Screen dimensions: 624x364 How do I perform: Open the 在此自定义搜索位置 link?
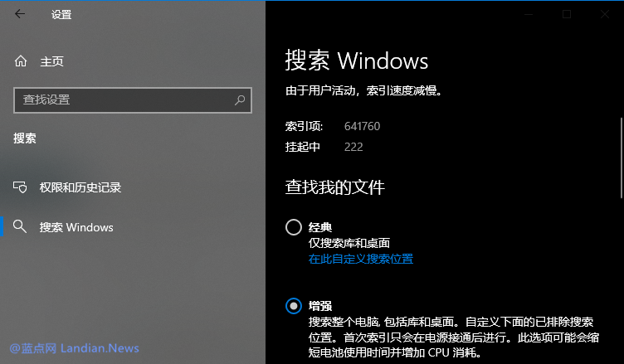361,259
